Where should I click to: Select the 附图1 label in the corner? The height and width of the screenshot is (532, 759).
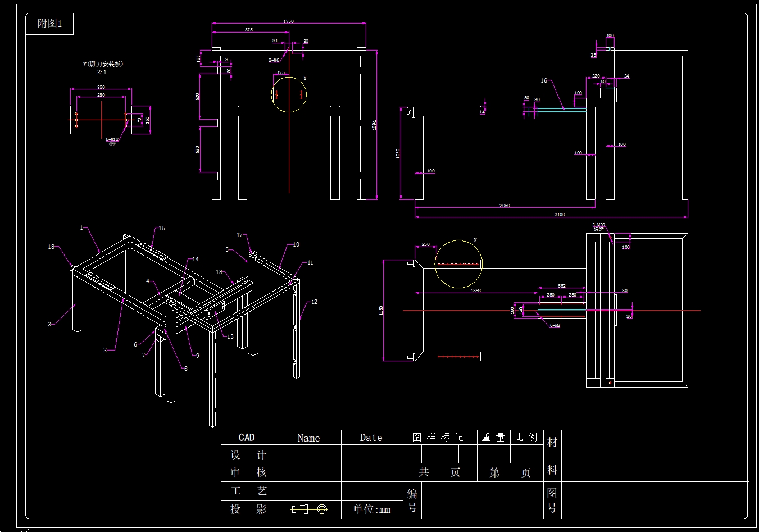(x=49, y=24)
